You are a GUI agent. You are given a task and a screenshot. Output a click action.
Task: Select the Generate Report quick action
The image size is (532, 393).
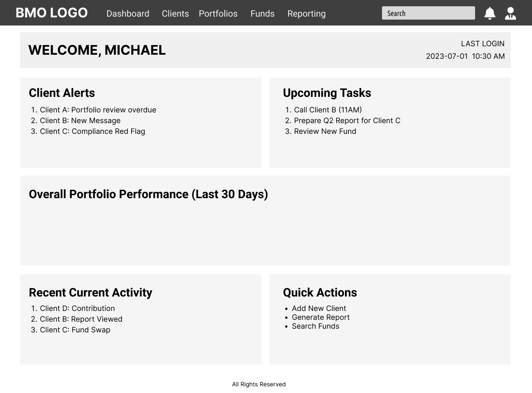(321, 317)
